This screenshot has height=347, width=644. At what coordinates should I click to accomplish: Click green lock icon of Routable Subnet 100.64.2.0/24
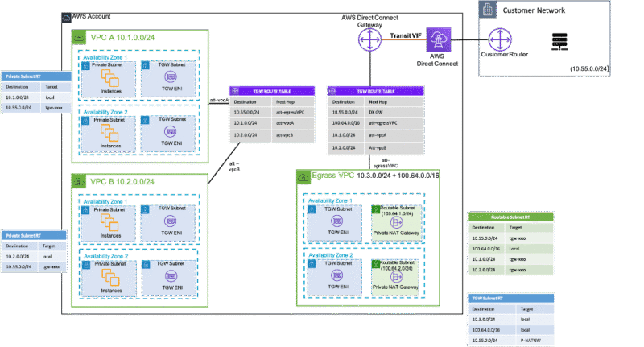pos(375,264)
